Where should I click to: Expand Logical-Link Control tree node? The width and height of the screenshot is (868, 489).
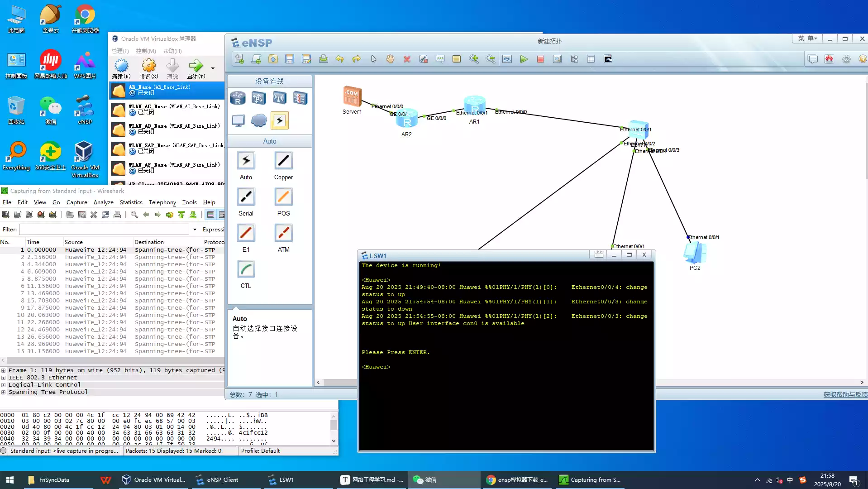coord(4,385)
